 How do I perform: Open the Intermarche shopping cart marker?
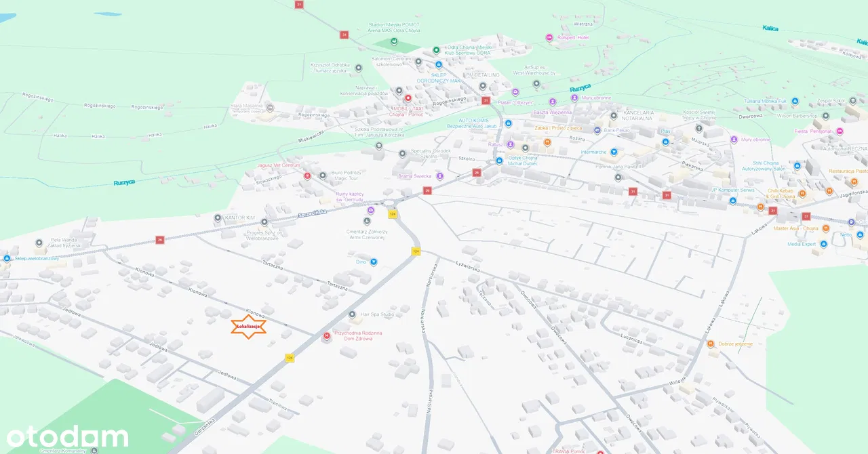pos(614,152)
